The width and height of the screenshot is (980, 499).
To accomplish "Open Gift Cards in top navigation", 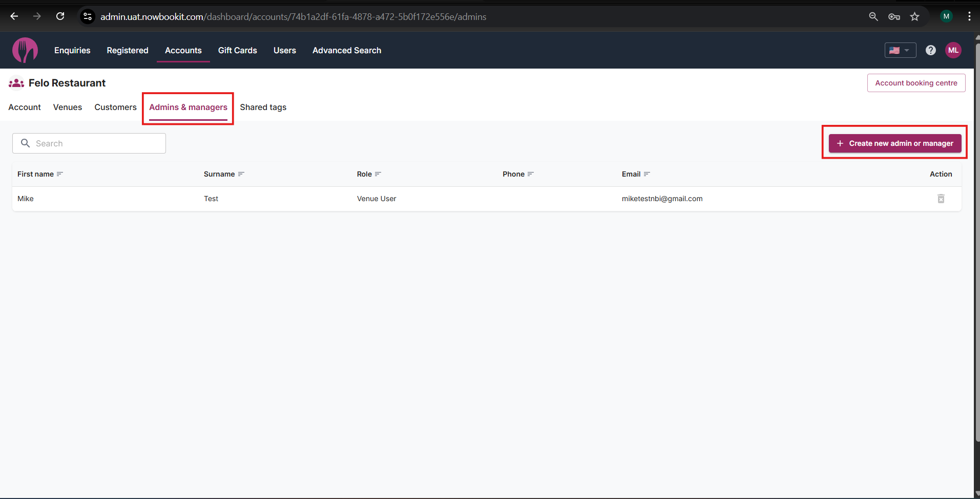I will click(x=237, y=50).
